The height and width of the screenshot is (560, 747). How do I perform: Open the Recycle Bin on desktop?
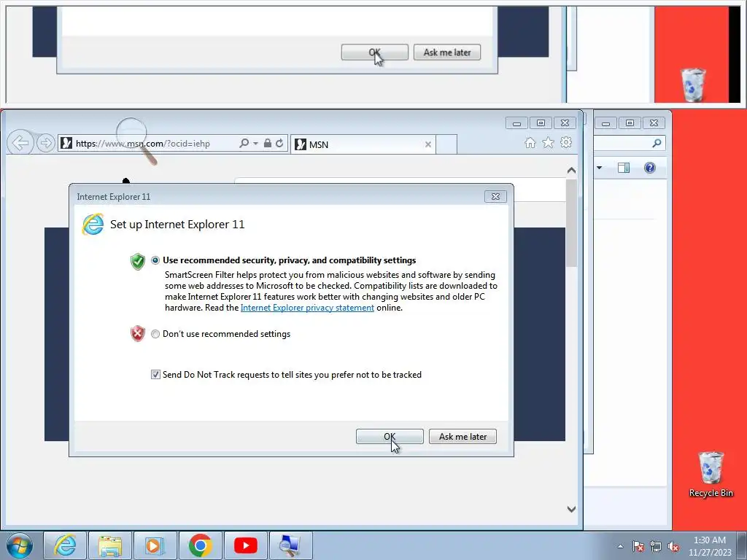711,474
